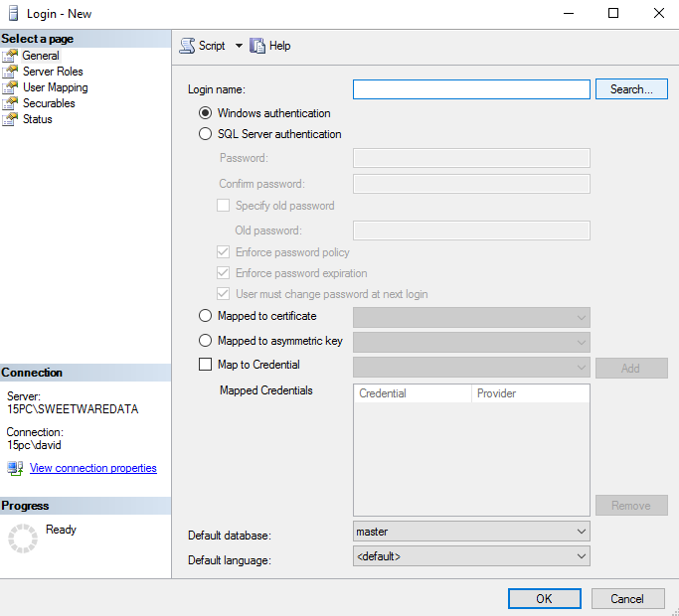The image size is (679, 616).
Task: Click the Server Roles page icon
Action: [10, 72]
